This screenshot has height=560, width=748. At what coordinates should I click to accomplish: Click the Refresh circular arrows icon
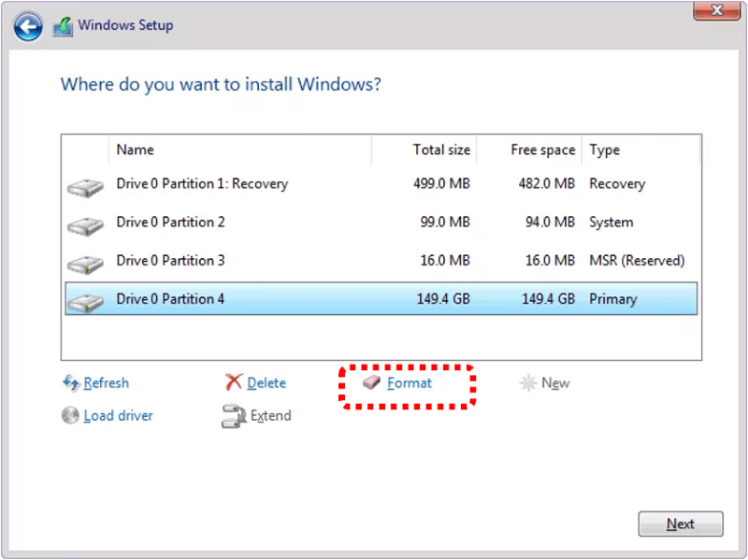coord(71,382)
